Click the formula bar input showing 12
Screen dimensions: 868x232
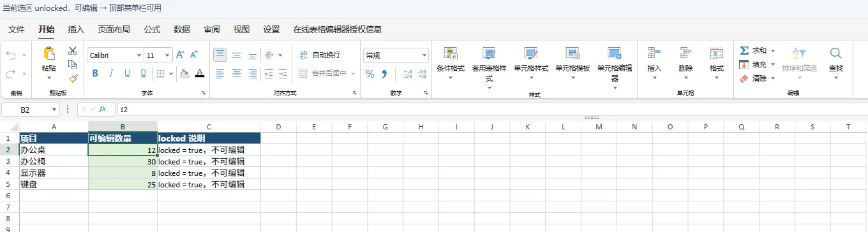point(491,110)
